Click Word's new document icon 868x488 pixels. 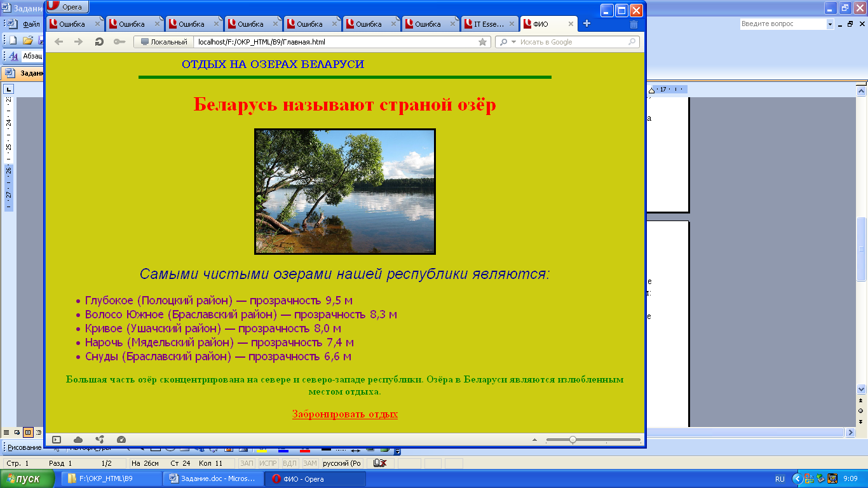[x=13, y=40]
